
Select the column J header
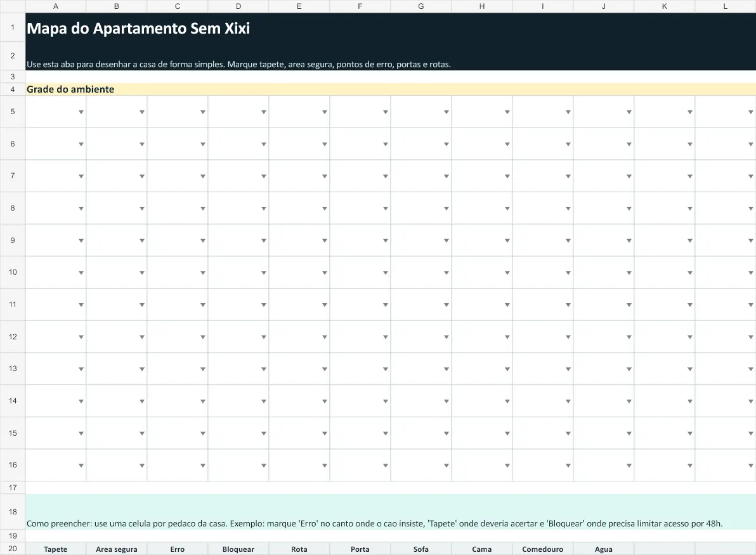[x=604, y=6]
